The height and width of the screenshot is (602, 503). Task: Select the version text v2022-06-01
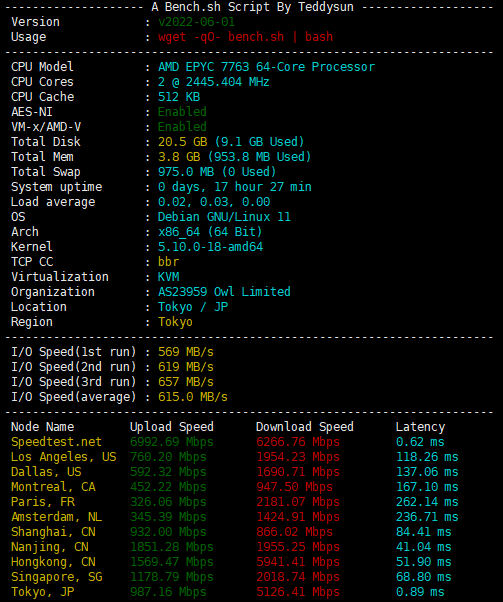tap(196, 22)
